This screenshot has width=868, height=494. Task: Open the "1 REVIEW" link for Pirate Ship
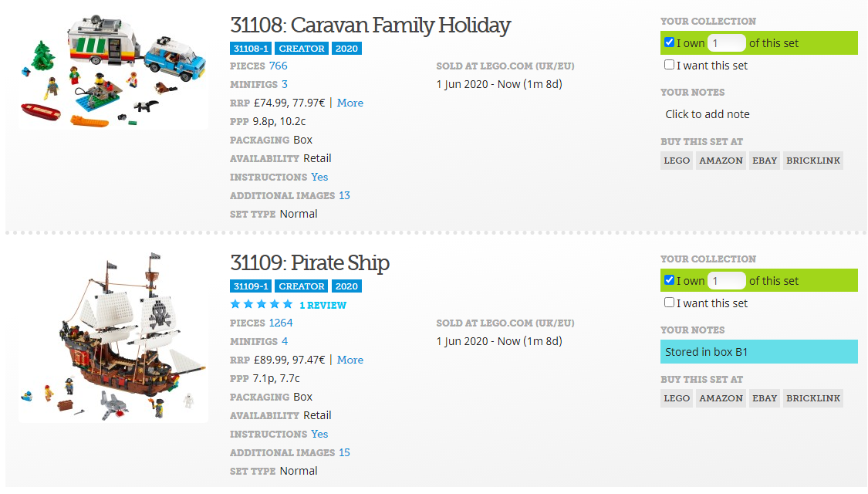[x=323, y=305]
